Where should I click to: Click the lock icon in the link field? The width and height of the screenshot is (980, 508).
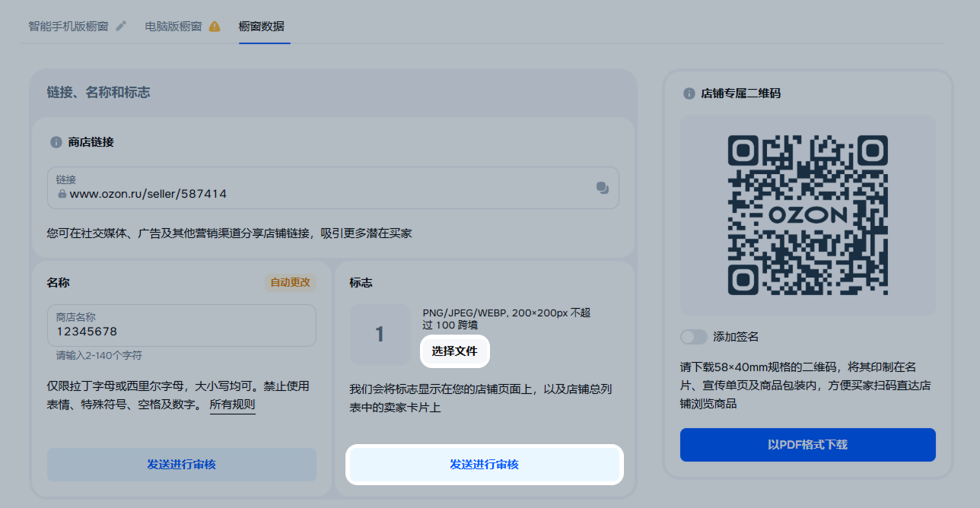(x=62, y=194)
